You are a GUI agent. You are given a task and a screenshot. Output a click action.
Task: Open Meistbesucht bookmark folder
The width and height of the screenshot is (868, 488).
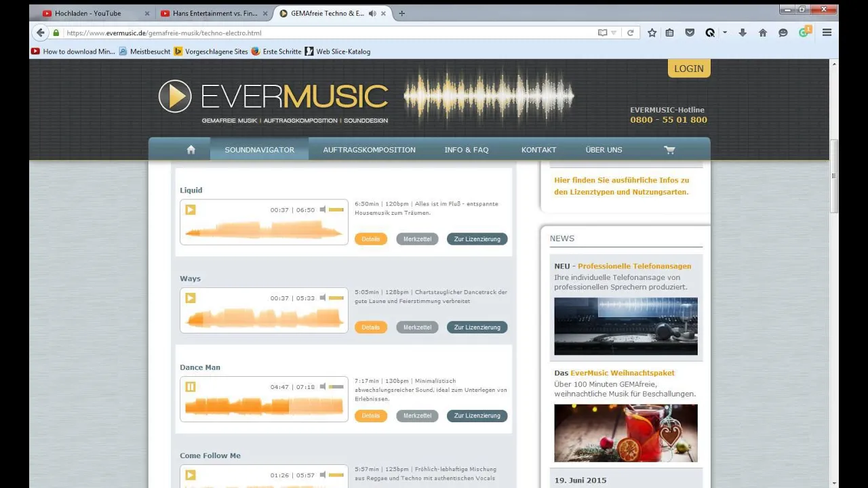[144, 52]
